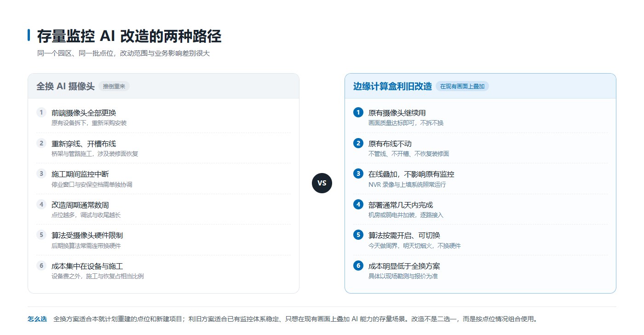Click number 2 badge beside 重新穿线、开槽布线
Viewport: 644px width, 335px height.
41,143
